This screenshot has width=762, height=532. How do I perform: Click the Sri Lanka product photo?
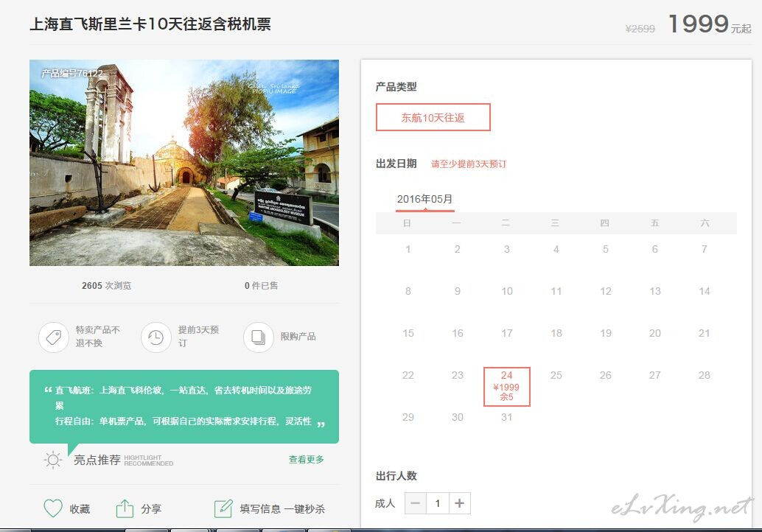pos(184,163)
